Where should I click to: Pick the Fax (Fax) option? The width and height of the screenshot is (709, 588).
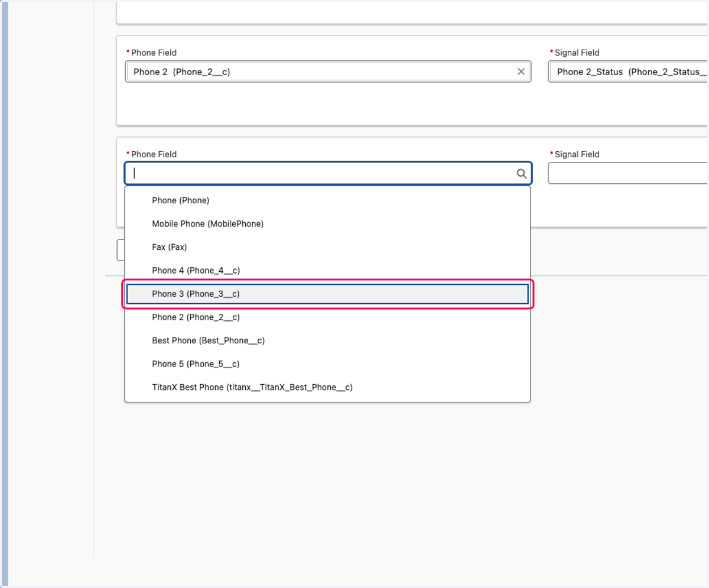tap(327, 247)
